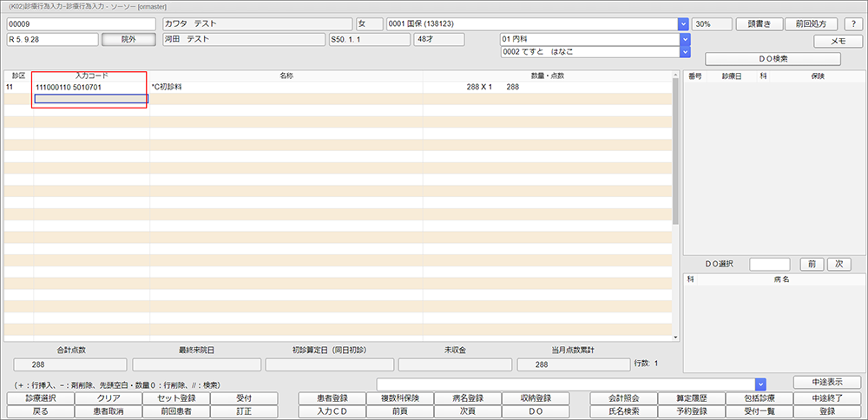Click the ＤＯ検索 button
This screenshot has height=420, width=868.
773,59
